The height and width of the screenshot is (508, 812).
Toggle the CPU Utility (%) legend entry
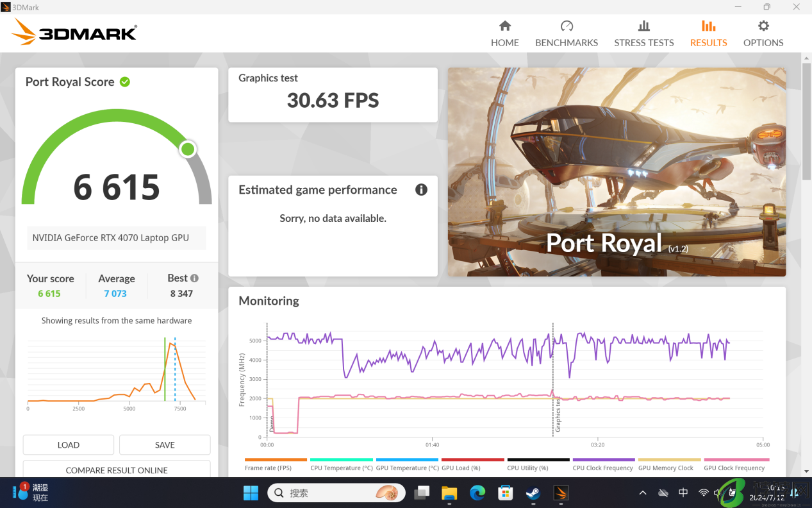538,464
